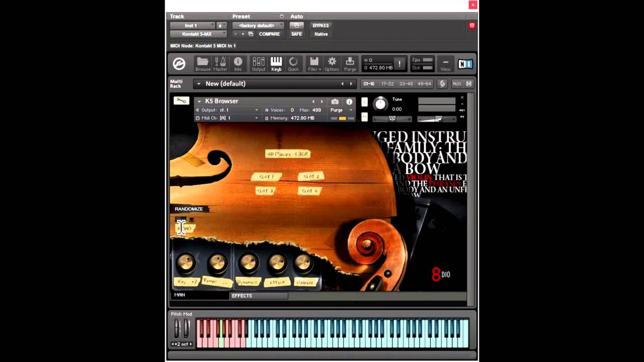This screenshot has width=644, height=362.
Task: Open the Files dropdown menu
Action: 314,64
